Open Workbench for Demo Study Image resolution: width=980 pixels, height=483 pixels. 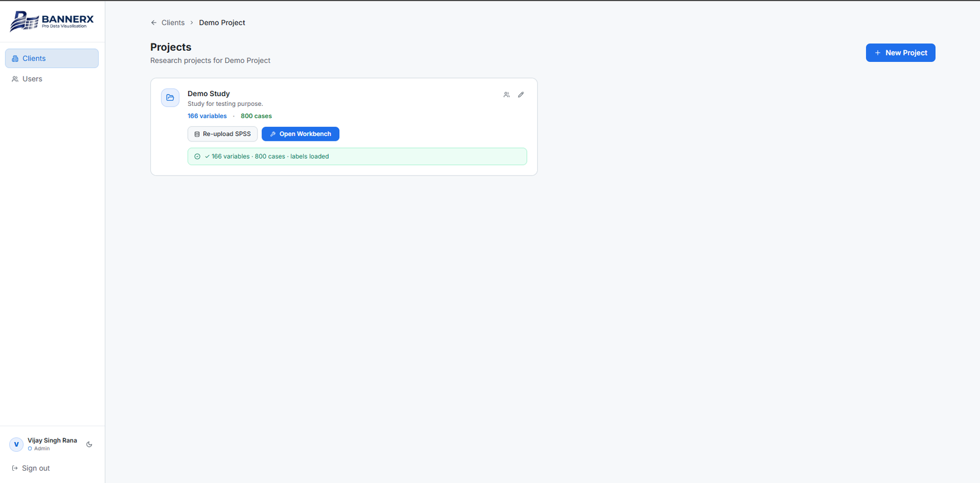(300, 134)
